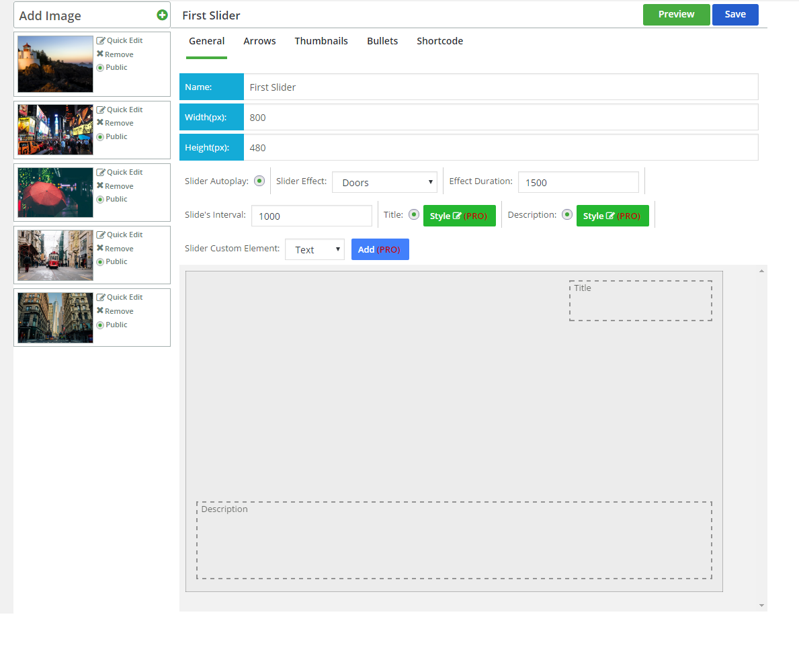The height and width of the screenshot is (672, 799).
Task: Remove the Times Square night image
Action: tap(115, 123)
